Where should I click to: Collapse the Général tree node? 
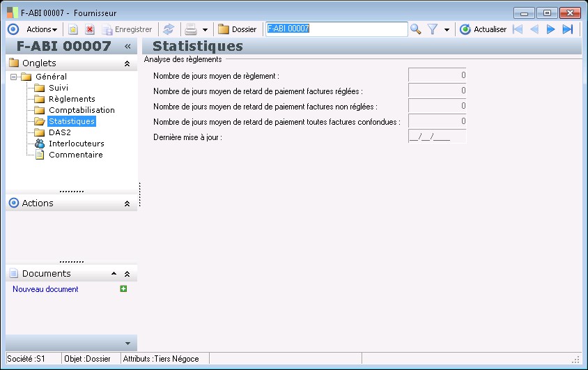pos(13,77)
